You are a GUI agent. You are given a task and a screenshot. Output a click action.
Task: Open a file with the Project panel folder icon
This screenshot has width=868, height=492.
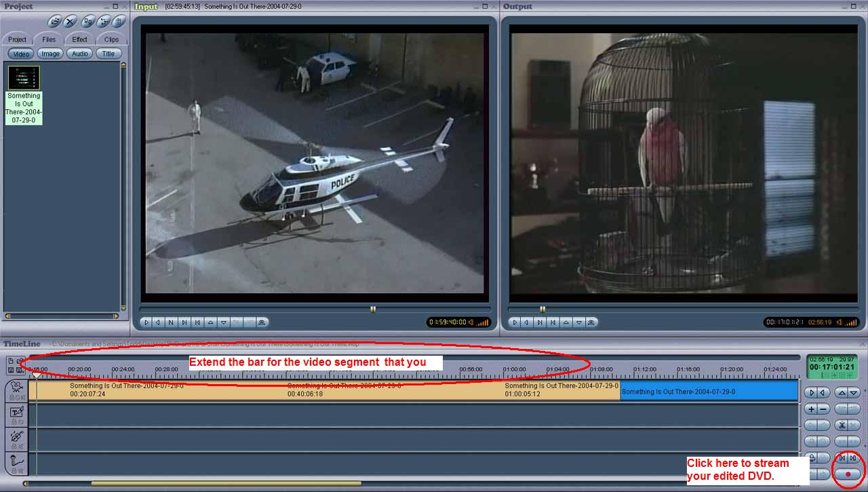(54, 21)
